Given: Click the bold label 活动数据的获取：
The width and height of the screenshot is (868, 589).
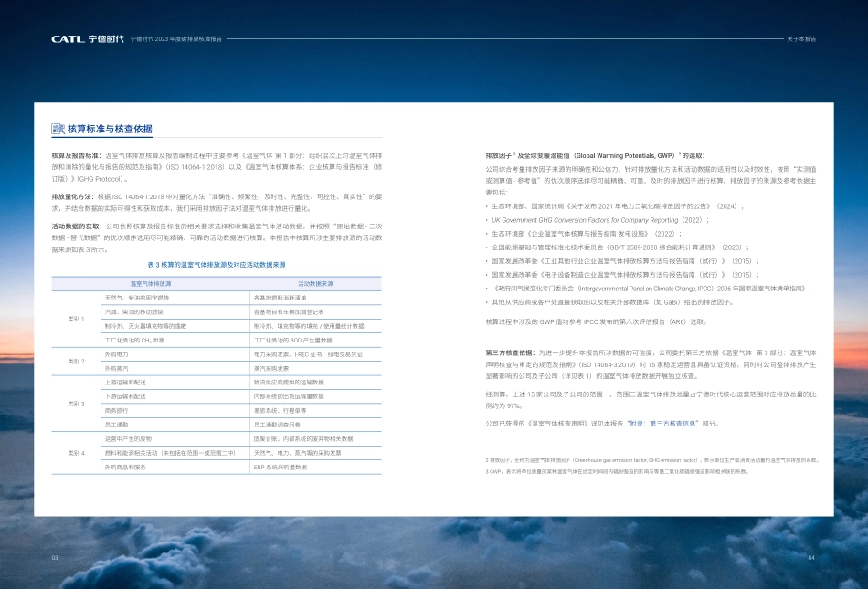Looking at the screenshot, I should coord(78,226).
